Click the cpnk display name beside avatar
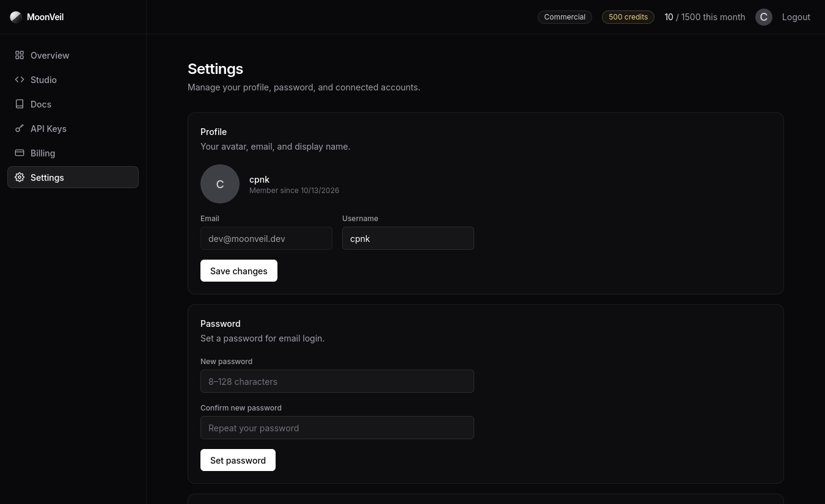Image resolution: width=825 pixels, height=504 pixels. coord(259,180)
